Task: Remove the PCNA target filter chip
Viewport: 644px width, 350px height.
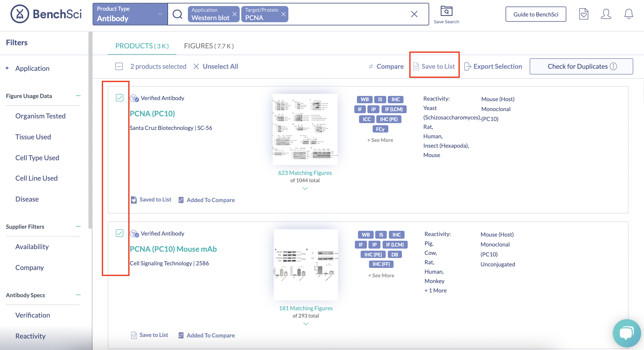Action: pos(283,14)
